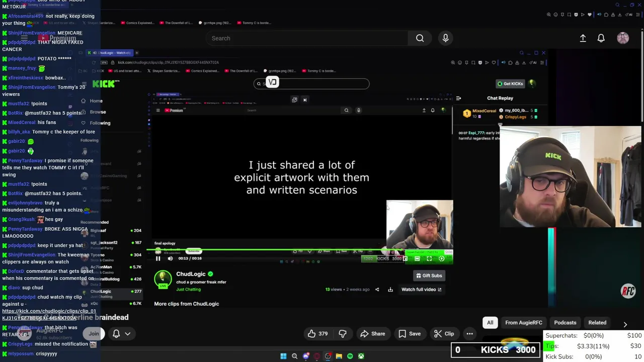The image size is (644, 362).
Task: Save the YouTube video to playlist
Action: tap(410, 334)
